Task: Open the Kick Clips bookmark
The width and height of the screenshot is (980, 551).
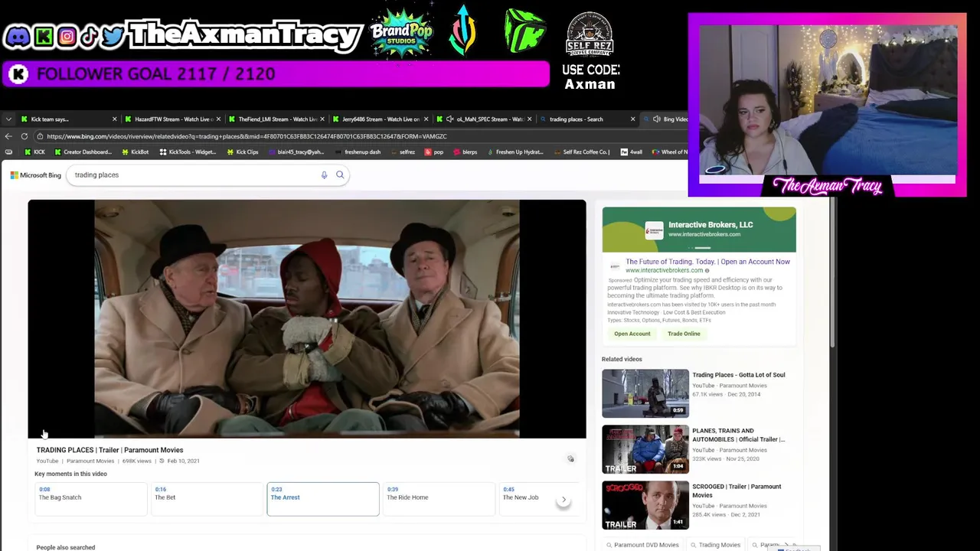Action: tap(242, 152)
